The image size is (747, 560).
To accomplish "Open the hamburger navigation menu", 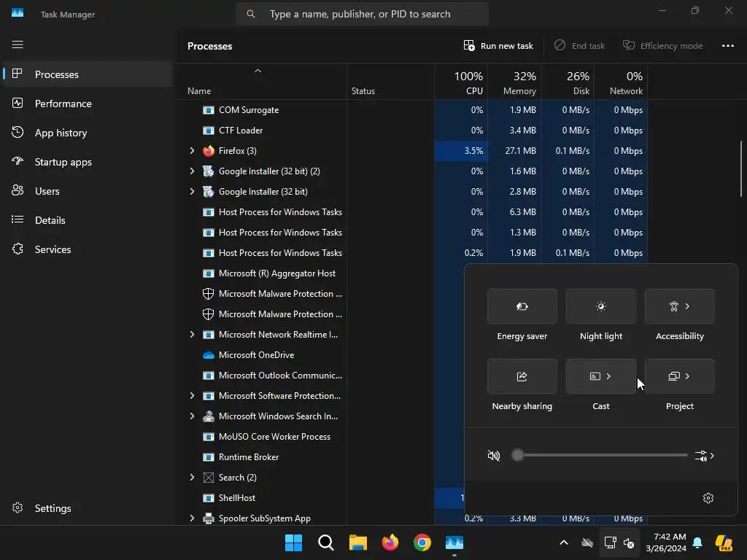I will point(18,44).
